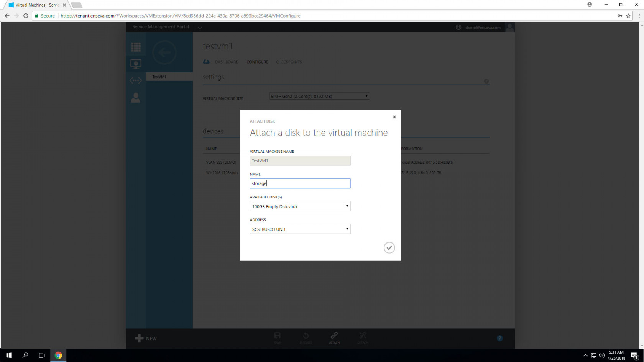Click the Detach command icon
Screen dimensions: 644x362
click(363, 337)
